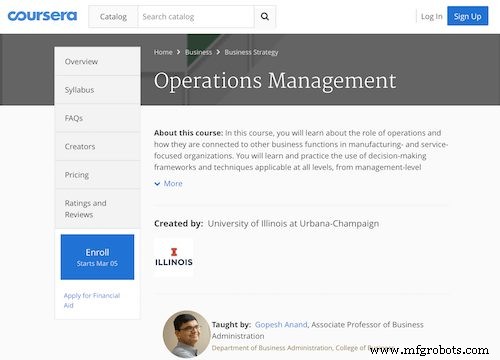The image size is (500, 360).
Task: Click the Taught by label
Action: [x=231, y=325]
